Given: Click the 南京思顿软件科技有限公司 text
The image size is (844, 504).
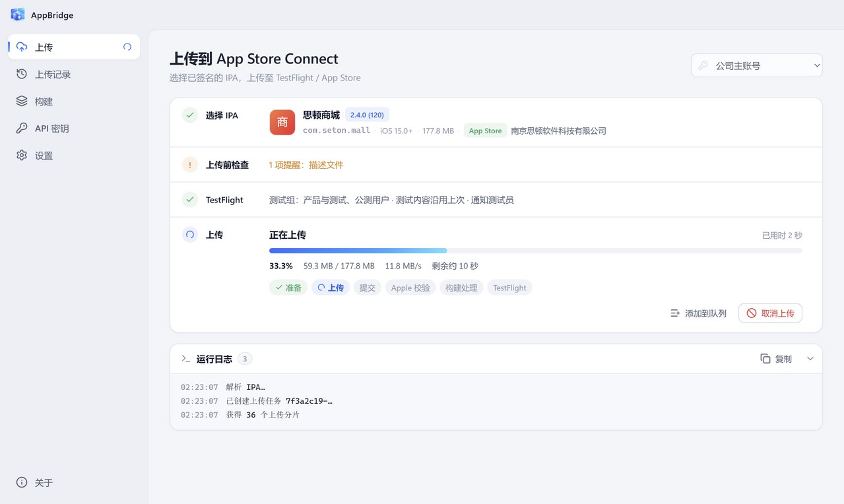Looking at the screenshot, I should pos(558,131).
